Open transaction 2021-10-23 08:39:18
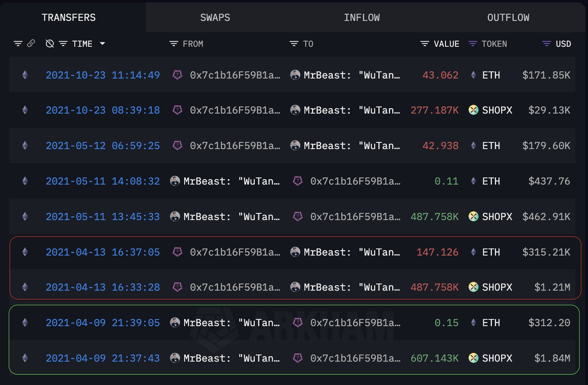The width and height of the screenshot is (588, 385). pyautogui.click(x=103, y=110)
